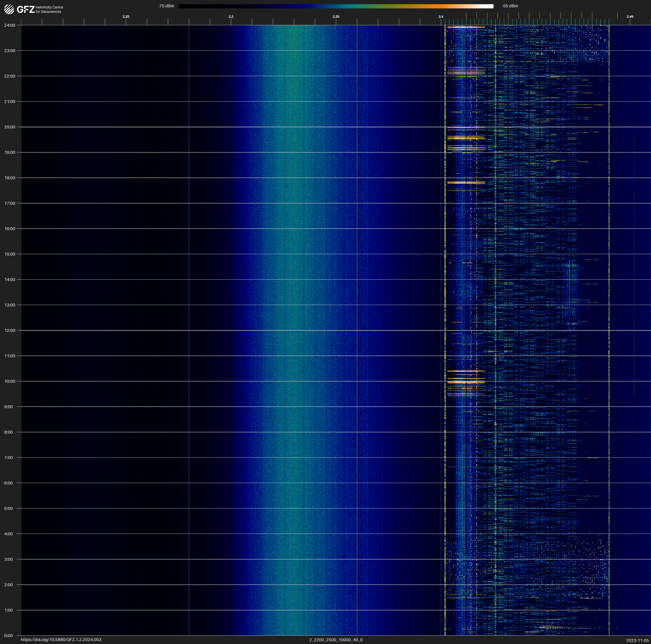Screen dimensions: 651x644
Task: Click the 20:00 time axis label
Action: pyautogui.click(x=10, y=127)
